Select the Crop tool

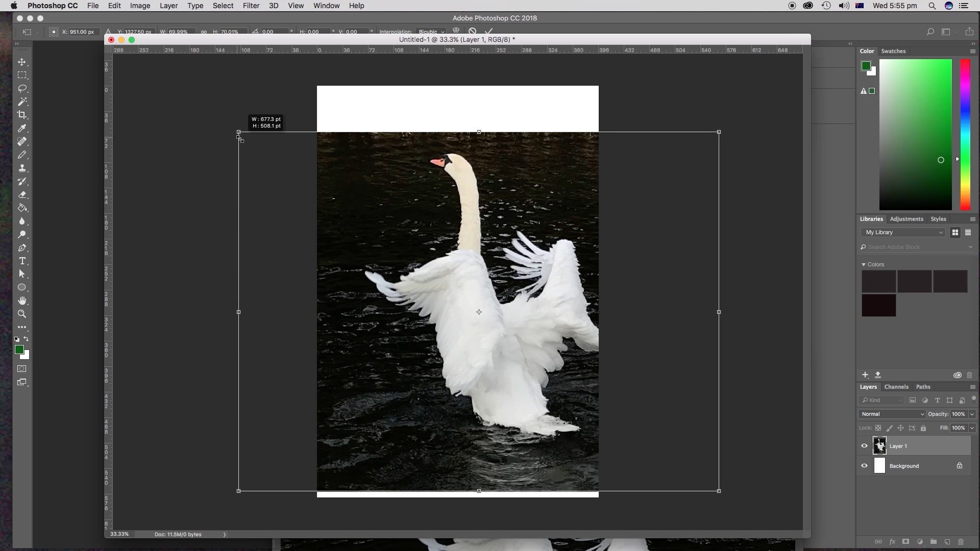point(22,115)
